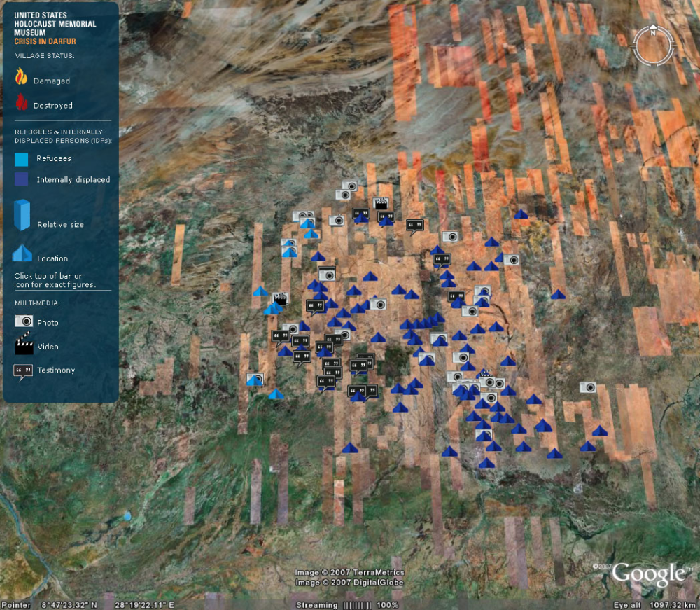Viewport: 700px width, 610px height.
Task: Click the 'United States Holocaust Memorial Museum' heading
Action: (55, 24)
